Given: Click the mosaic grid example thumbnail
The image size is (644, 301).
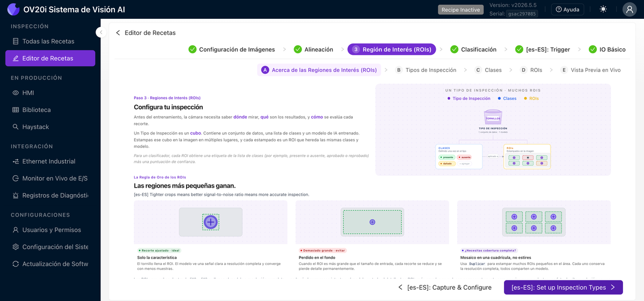Looking at the screenshot, I should click(x=533, y=222).
